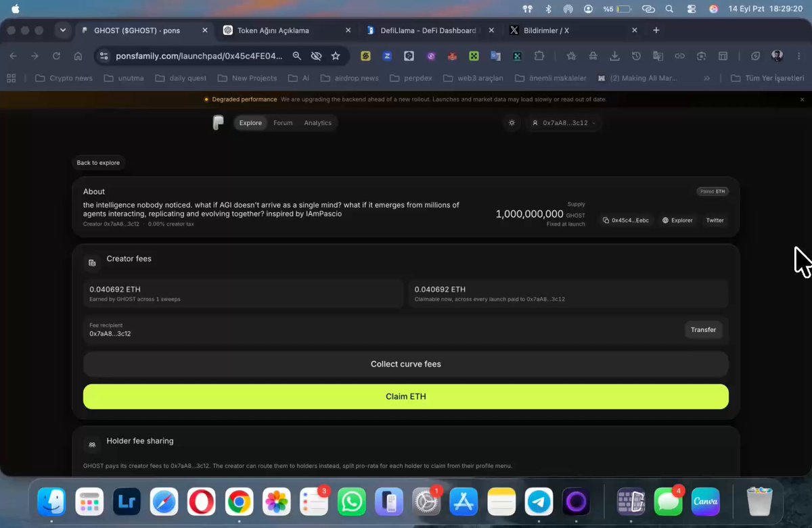Open the browser extensions puzzle icon
The height and width of the screenshot is (528, 812).
539,56
